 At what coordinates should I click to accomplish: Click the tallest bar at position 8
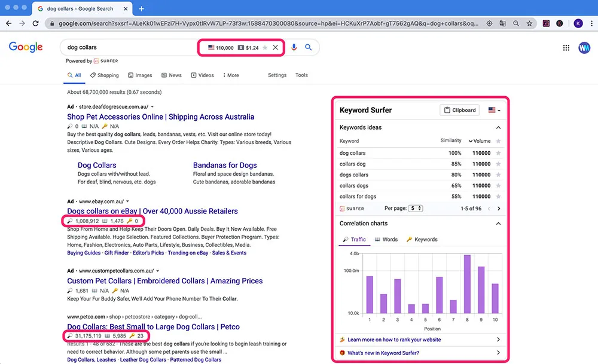[467, 284]
